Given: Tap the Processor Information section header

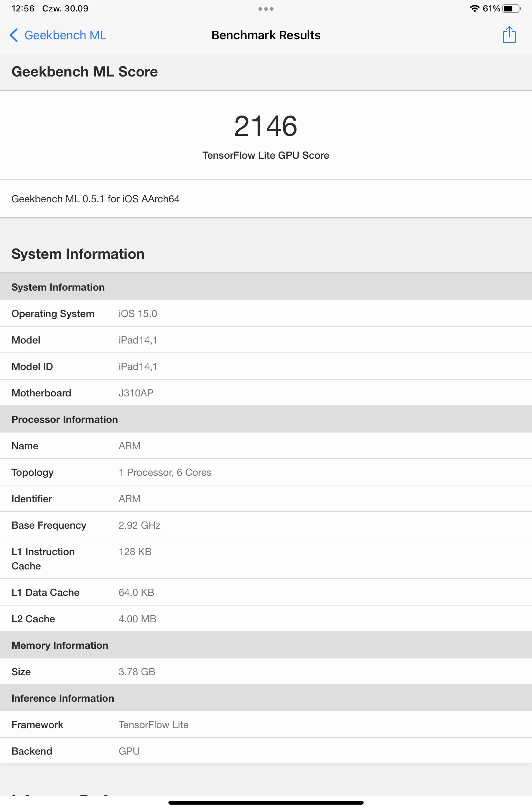Looking at the screenshot, I should [x=65, y=419].
